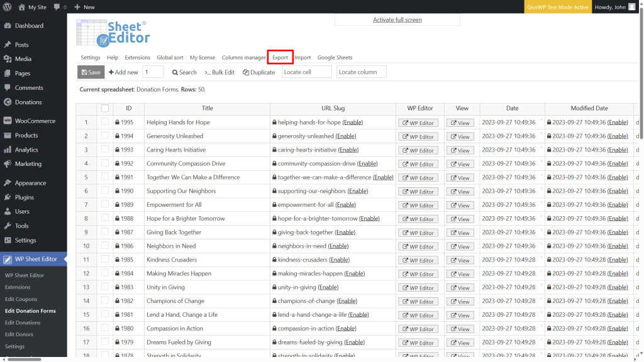
Task: Select the Plugins plug icon
Action: 7,197
